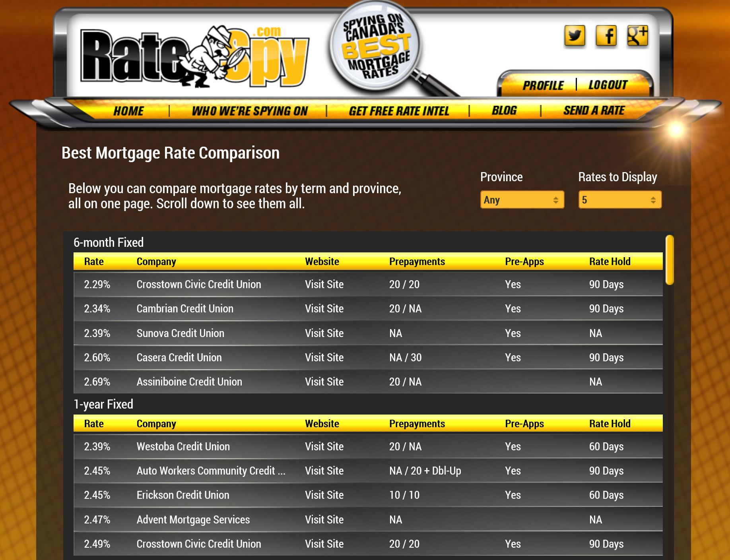Click Best Mortgage Rate Comparison heading
This screenshot has width=730, height=560.
click(171, 153)
